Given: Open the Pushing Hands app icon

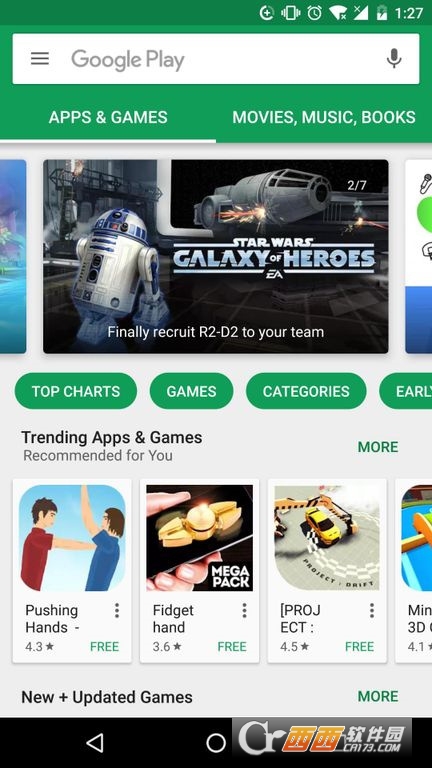Looking at the screenshot, I should [72, 538].
